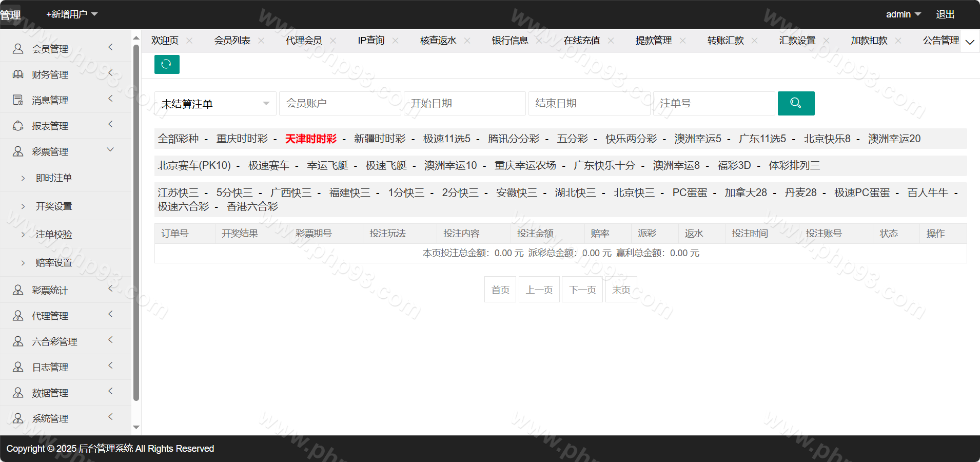Screen dimensions: 980x462
Task: Open 开奖设置 in the sidebar submenu
Action: [54, 206]
